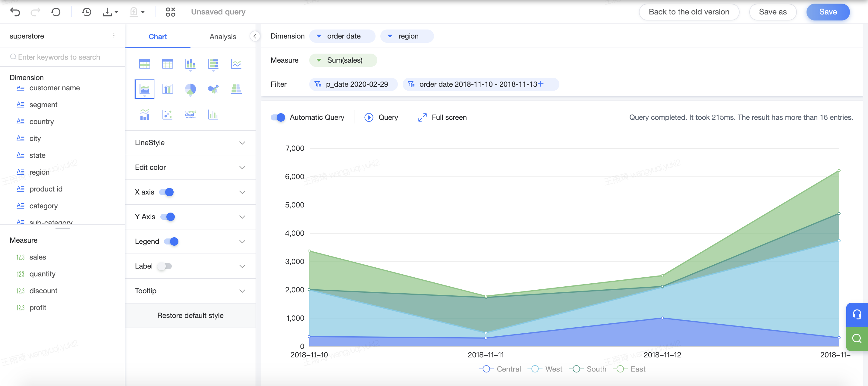Click the download export icon

108,12
